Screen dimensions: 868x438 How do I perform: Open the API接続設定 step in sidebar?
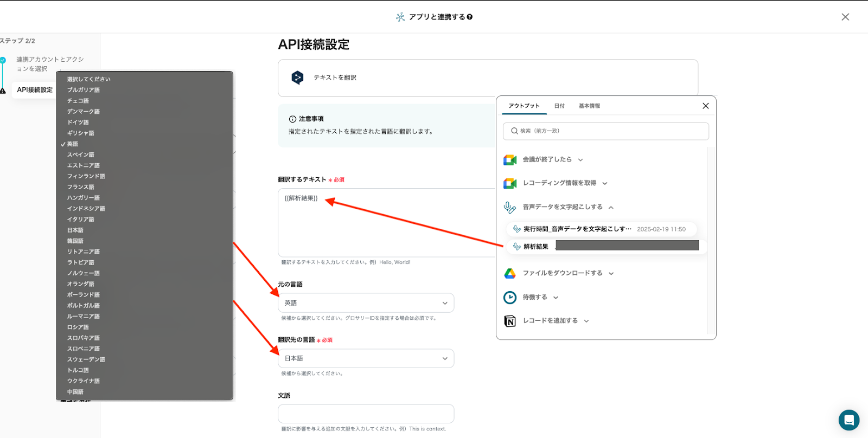pyautogui.click(x=35, y=90)
